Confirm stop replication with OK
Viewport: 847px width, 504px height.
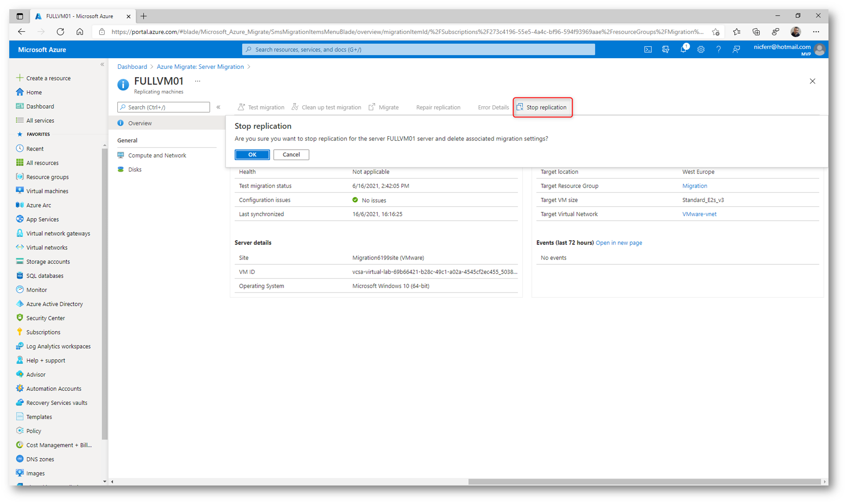coord(252,155)
